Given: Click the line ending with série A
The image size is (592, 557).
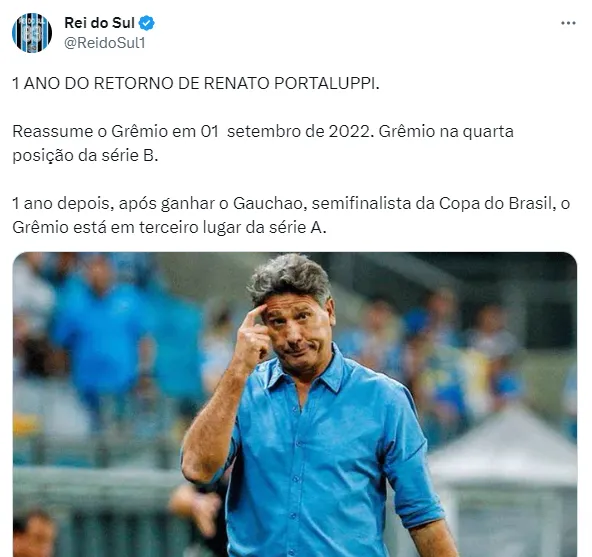Looking at the screenshot, I should [169, 227].
